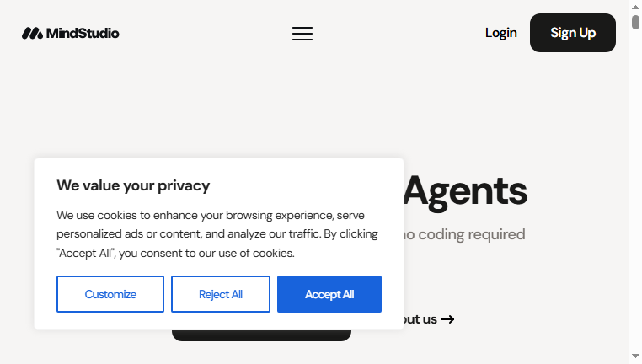Click the black button below cookie banner

coord(261,335)
